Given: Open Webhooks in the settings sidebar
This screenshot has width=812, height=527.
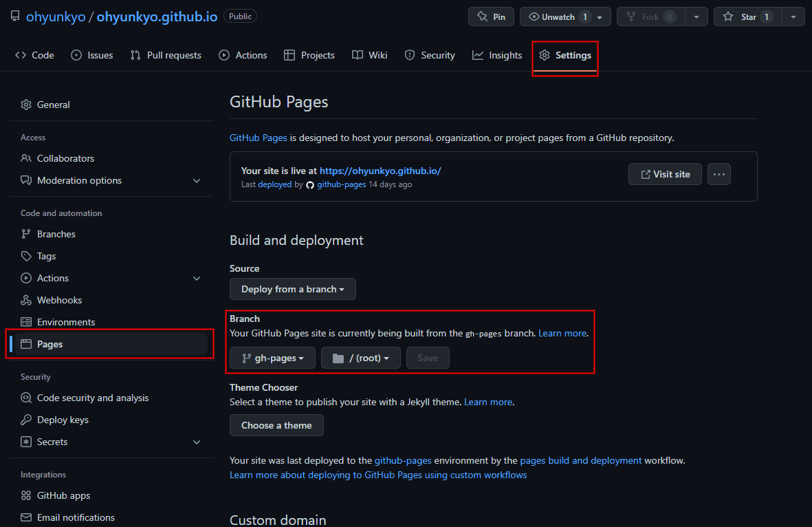Looking at the screenshot, I should point(111,300).
